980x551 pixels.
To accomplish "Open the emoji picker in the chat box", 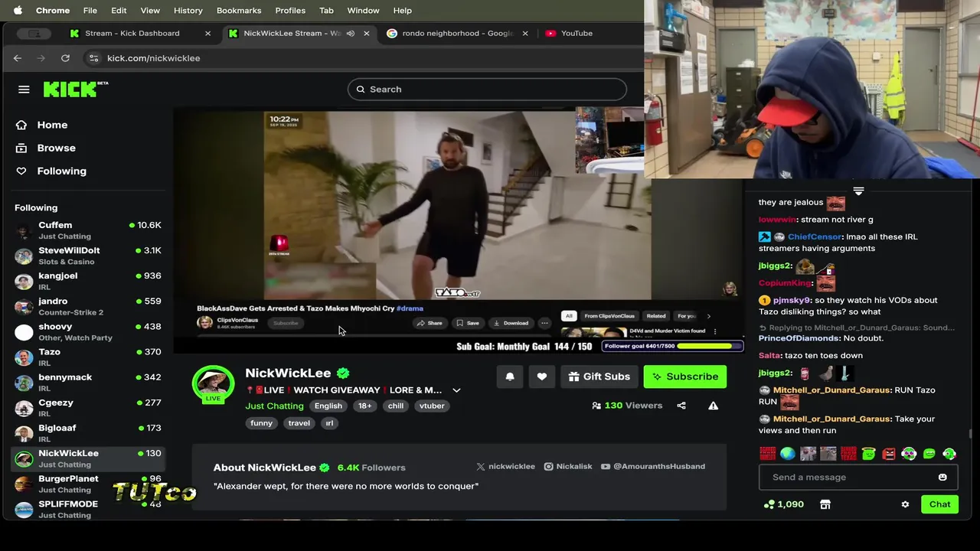I will click(x=942, y=477).
